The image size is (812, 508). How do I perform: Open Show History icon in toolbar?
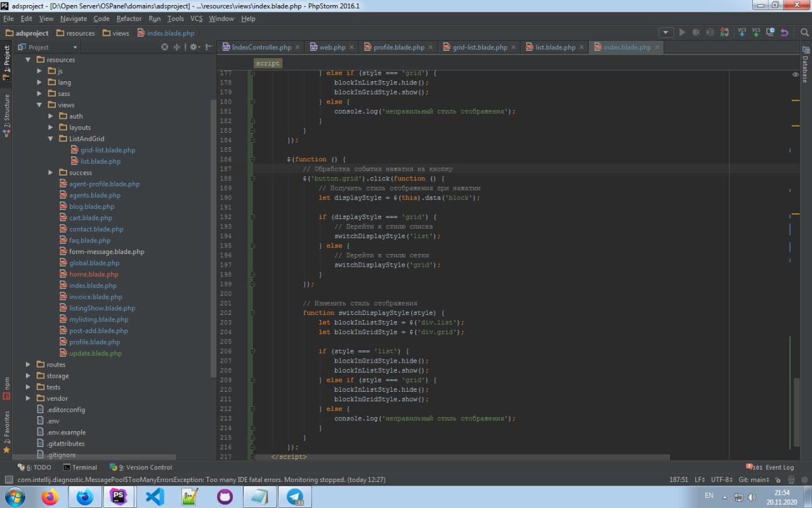pyautogui.click(x=770, y=32)
